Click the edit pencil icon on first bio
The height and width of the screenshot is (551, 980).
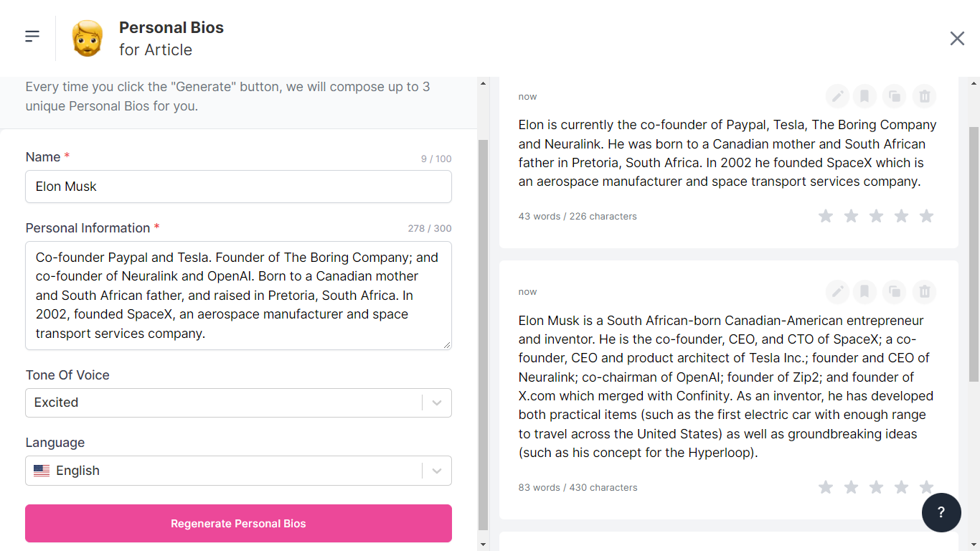tap(837, 96)
